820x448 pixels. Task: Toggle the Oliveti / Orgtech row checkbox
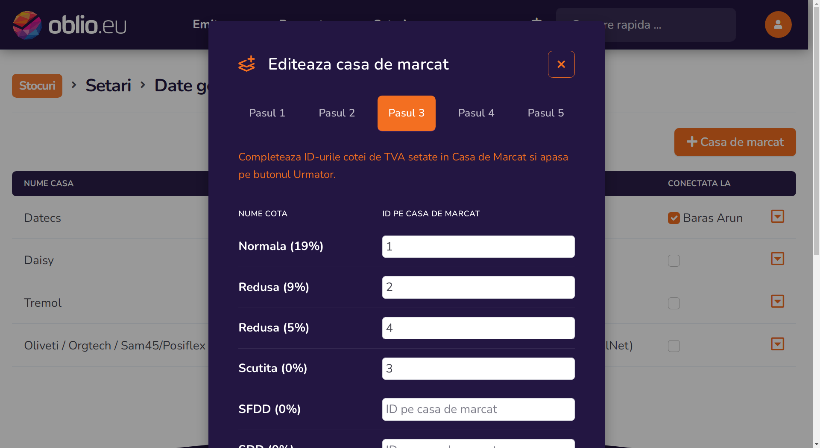674,346
